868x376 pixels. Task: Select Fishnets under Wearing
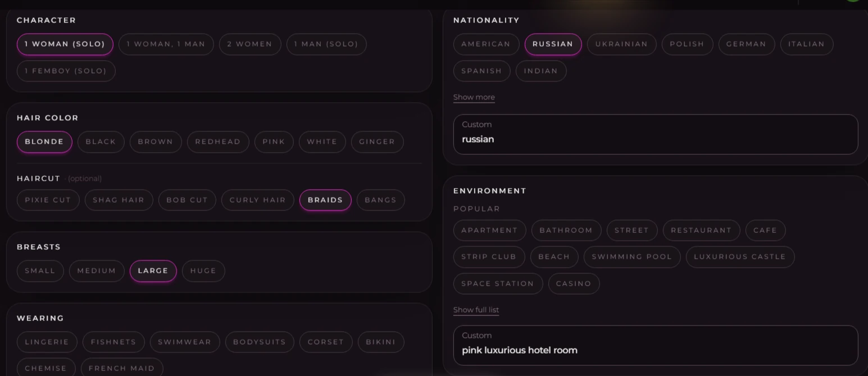[x=113, y=342]
